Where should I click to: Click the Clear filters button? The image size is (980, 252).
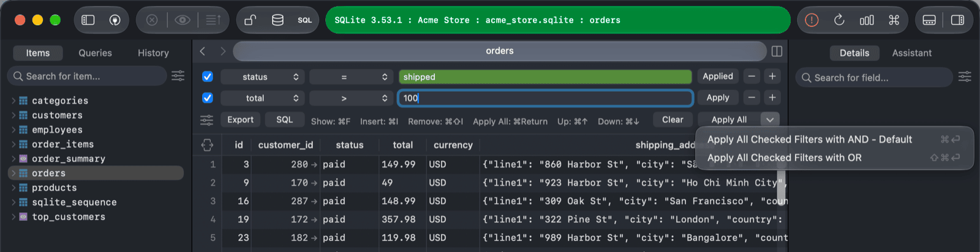pyautogui.click(x=673, y=120)
